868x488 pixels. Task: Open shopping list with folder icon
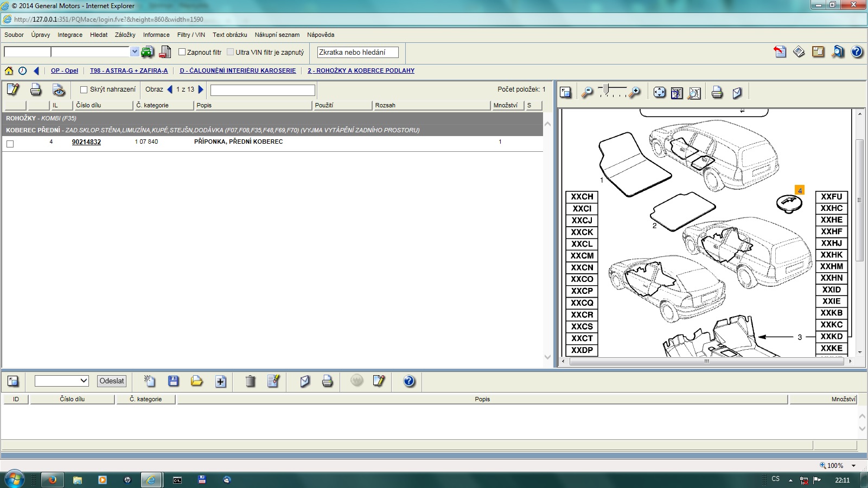click(x=196, y=381)
